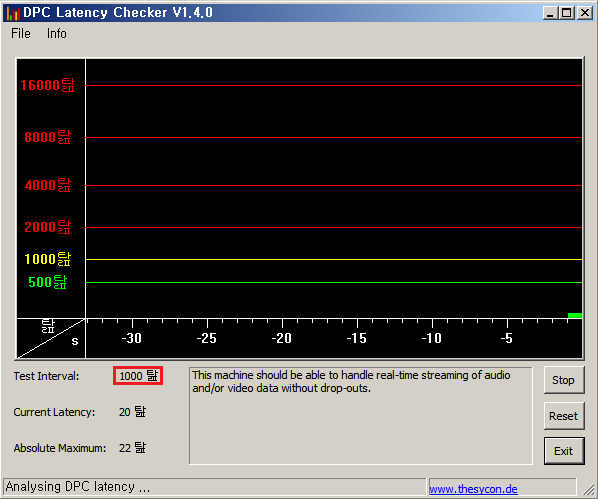
Task: Click the Test Interval 1000 value box
Action: pos(138,376)
